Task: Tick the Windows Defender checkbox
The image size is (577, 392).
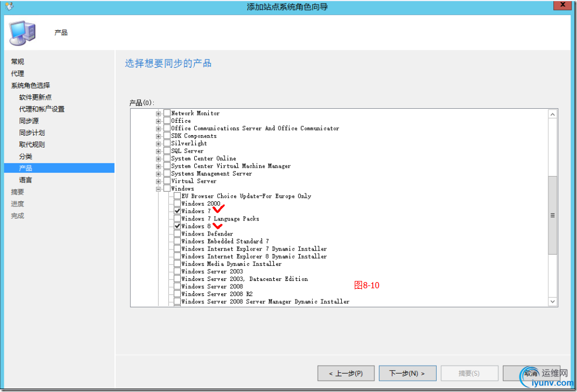Action: click(x=177, y=233)
